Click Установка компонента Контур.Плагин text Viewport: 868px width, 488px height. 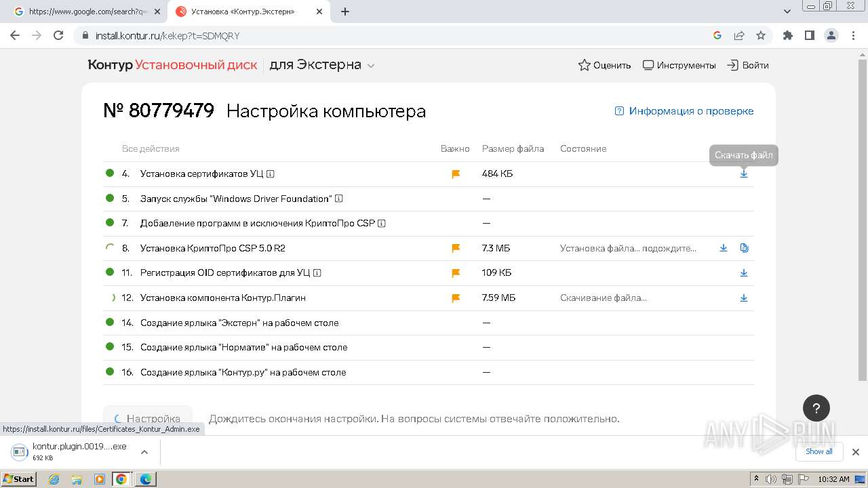click(x=223, y=298)
